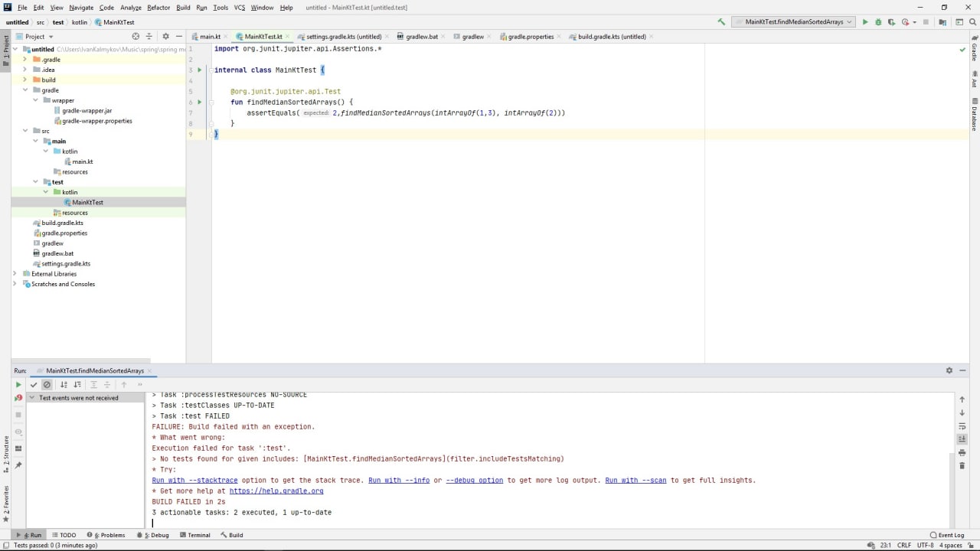The height and width of the screenshot is (551, 980).
Task: Toggle Show Ignored tests filter
Action: pyautogui.click(x=47, y=385)
